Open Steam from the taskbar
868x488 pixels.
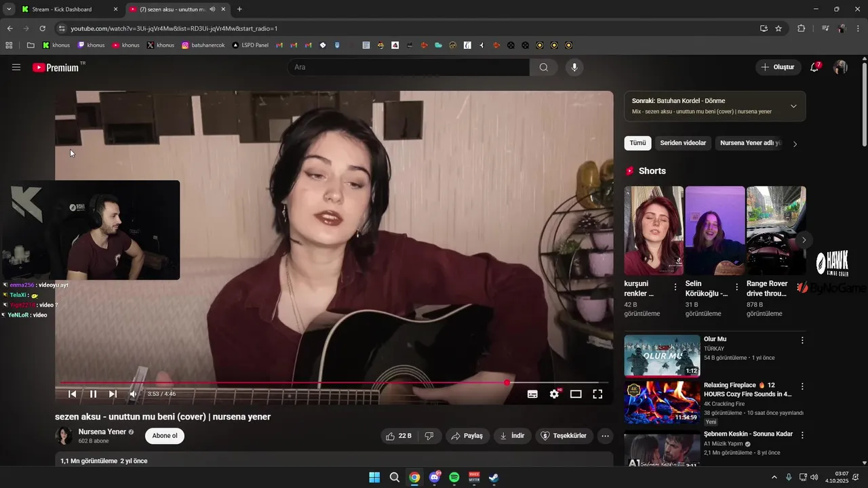click(494, 477)
